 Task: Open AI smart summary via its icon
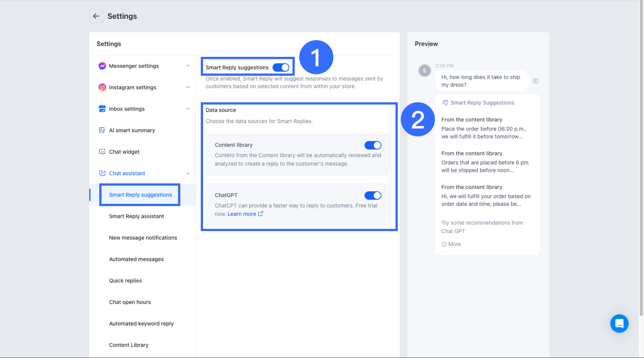click(x=102, y=130)
